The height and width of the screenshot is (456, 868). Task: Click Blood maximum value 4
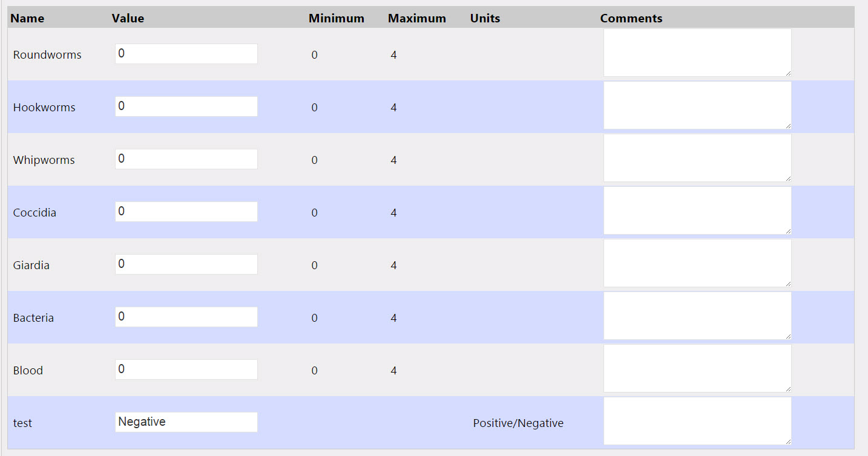[x=393, y=371]
